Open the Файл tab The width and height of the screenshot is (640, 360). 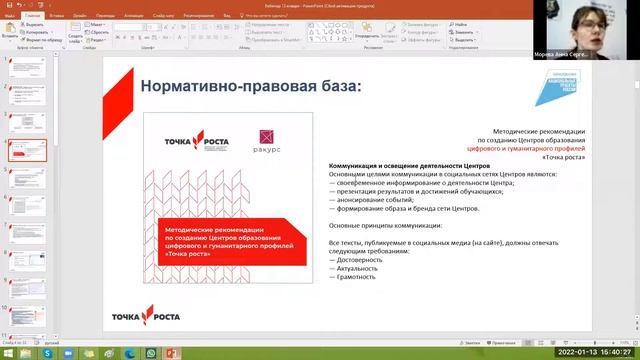point(9,16)
